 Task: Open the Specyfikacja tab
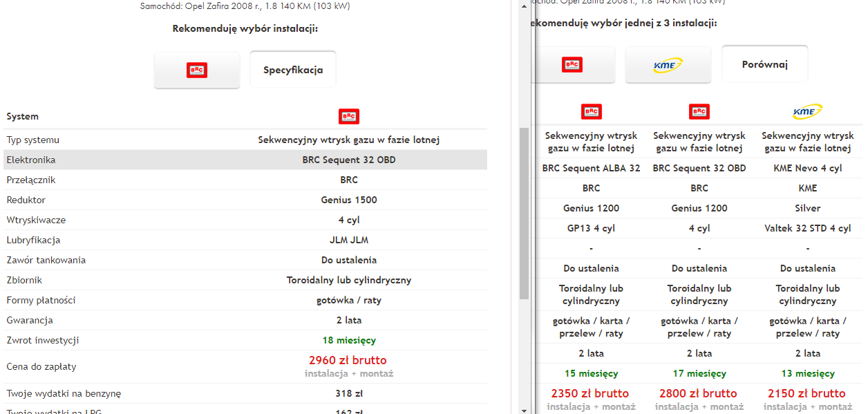pos(293,70)
